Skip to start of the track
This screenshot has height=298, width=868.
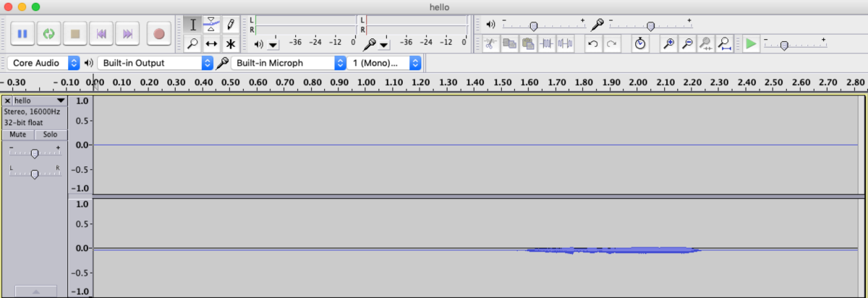(101, 33)
